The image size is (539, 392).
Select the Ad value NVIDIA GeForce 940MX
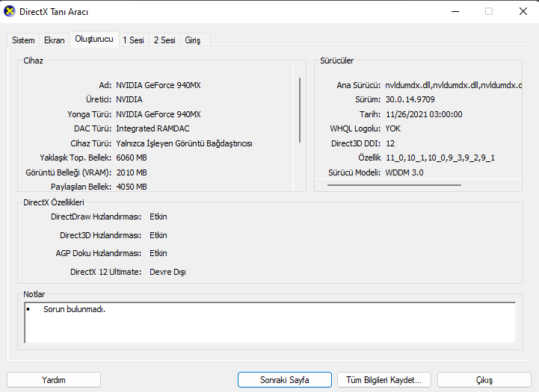[x=158, y=85]
